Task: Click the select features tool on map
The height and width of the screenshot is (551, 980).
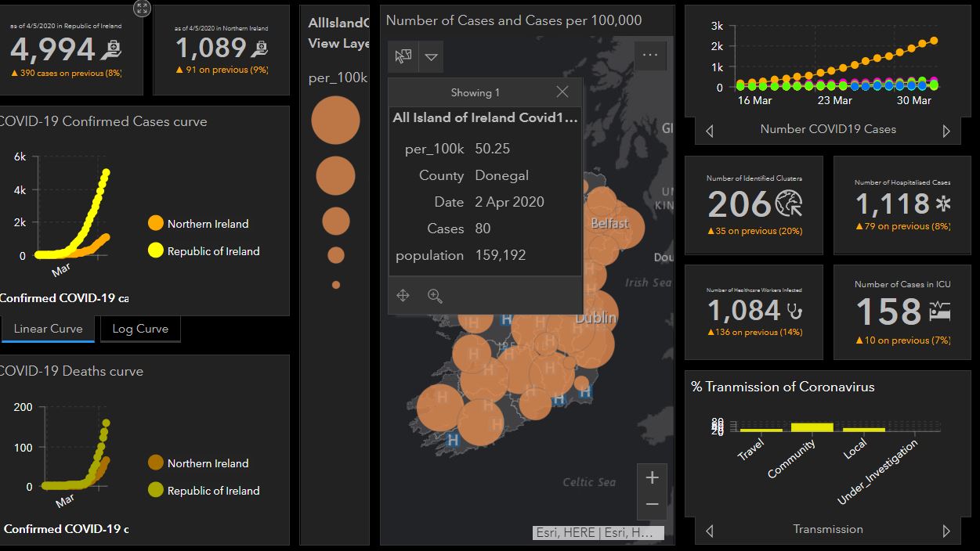Action: click(403, 56)
